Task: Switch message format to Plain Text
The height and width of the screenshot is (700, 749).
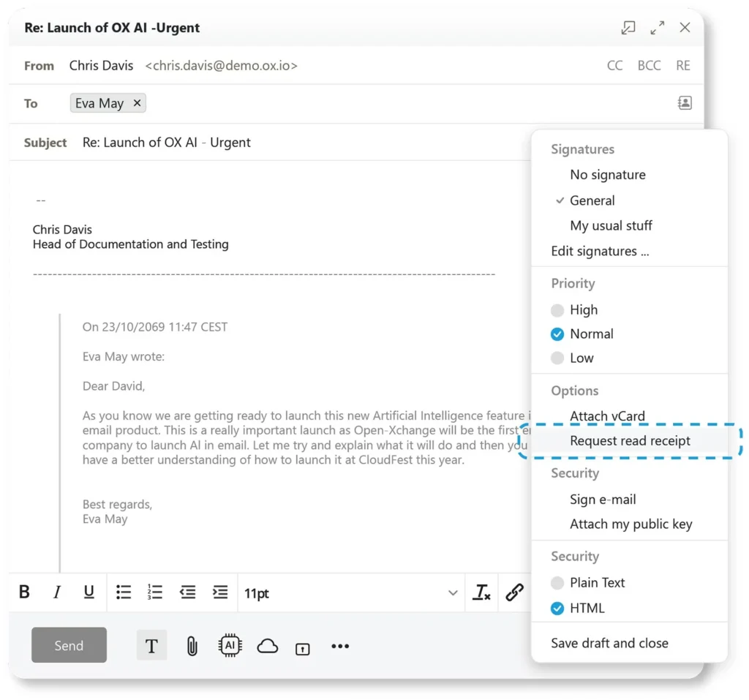Action: pos(597,583)
